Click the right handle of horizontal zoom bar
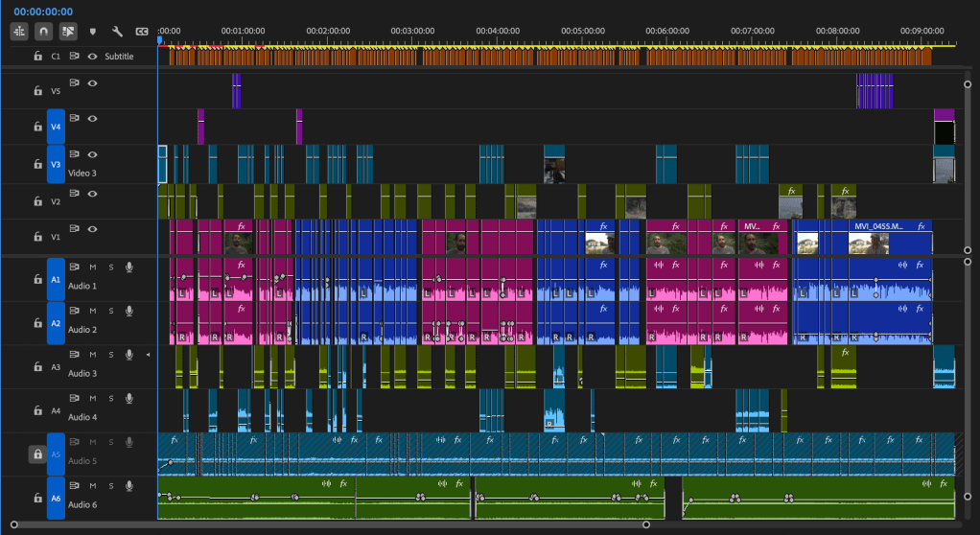Viewport: 980px width, 535px height. pyautogui.click(x=646, y=524)
